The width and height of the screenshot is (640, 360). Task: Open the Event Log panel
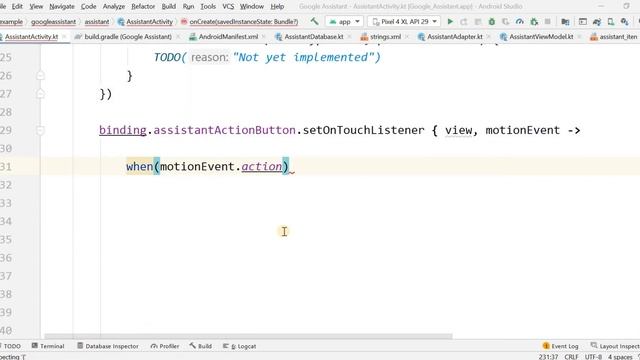(x=560, y=346)
